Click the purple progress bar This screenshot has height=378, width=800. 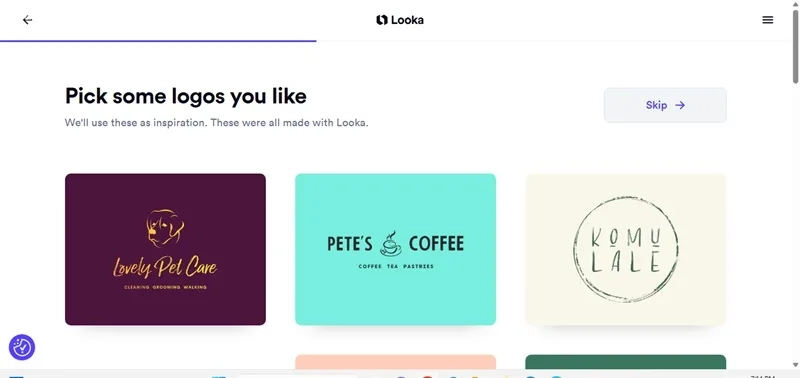click(x=158, y=41)
